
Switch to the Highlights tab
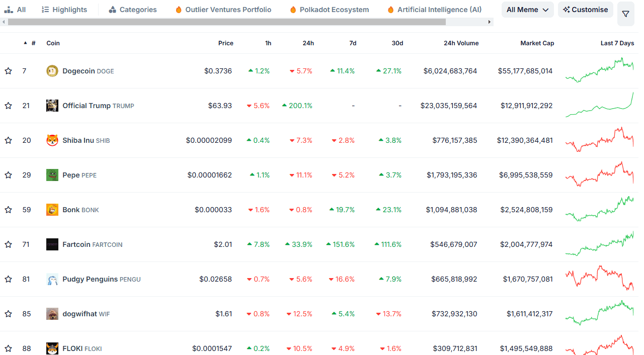pyautogui.click(x=64, y=10)
